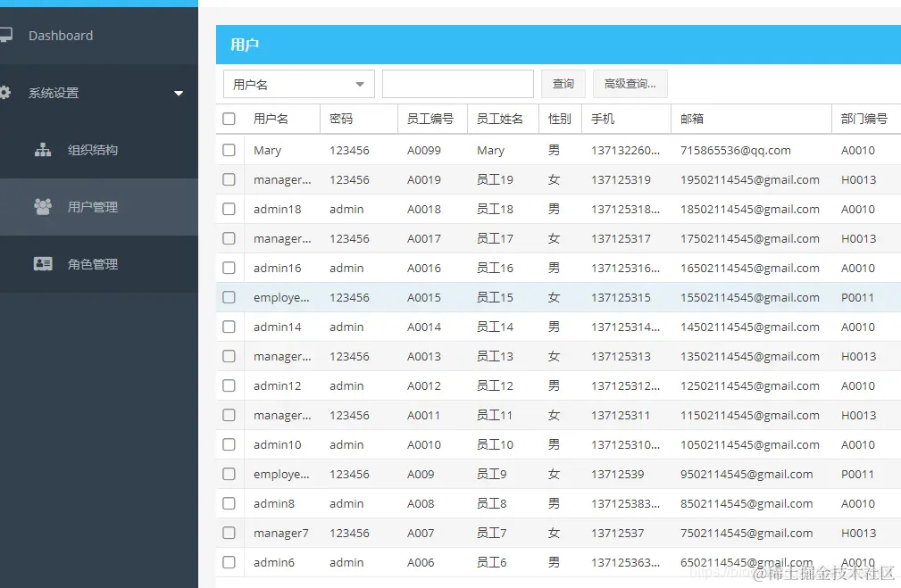Select email 9502114545@gmail.com
Image resolution: width=901 pixels, height=588 pixels.
(747, 475)
